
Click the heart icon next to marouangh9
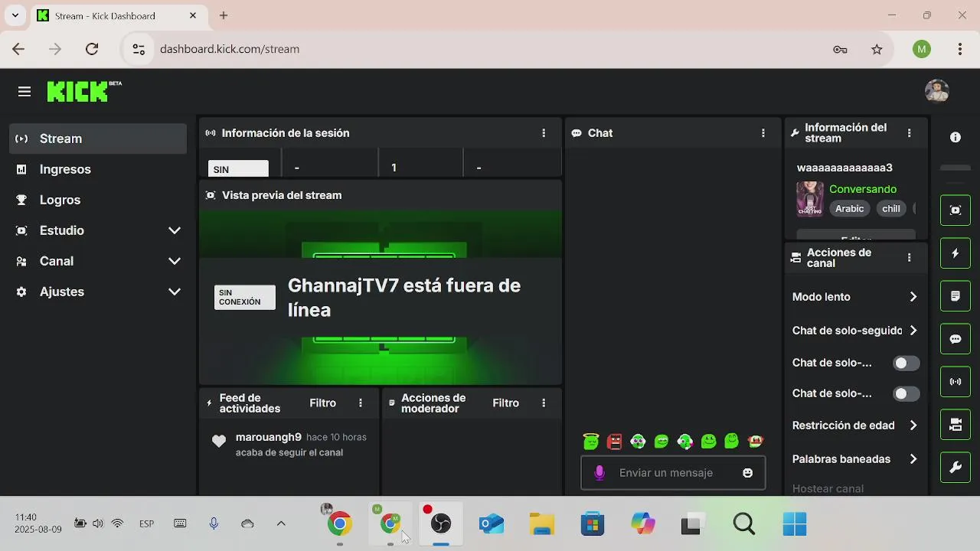tap(219, 442)
